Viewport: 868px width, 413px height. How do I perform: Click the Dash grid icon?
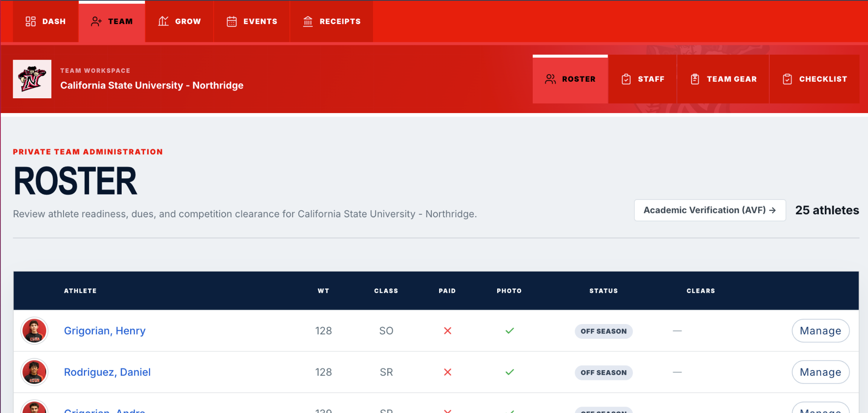31,21
